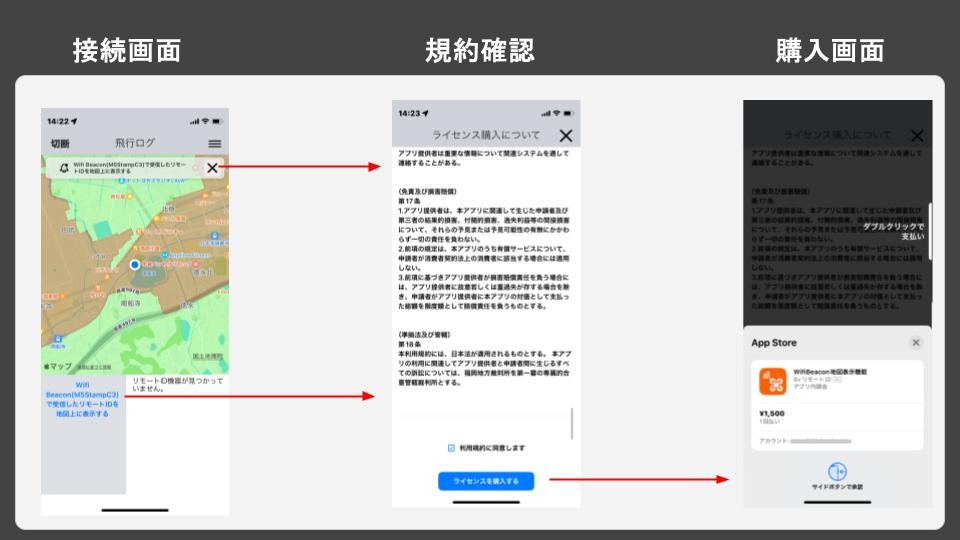Tap the アカウント account row
The width and height of the screenshot is (960, 540).
click(837, 440)
